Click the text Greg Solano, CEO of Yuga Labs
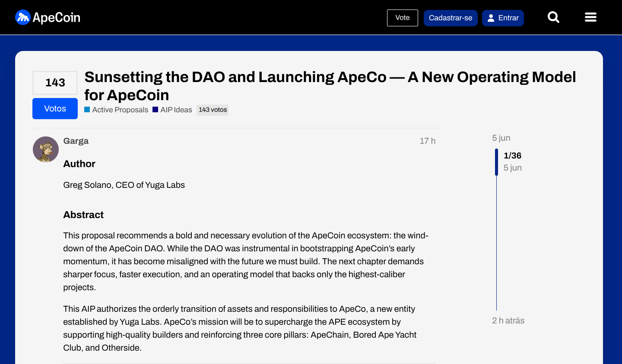622x364 pixels. (124, 185)
